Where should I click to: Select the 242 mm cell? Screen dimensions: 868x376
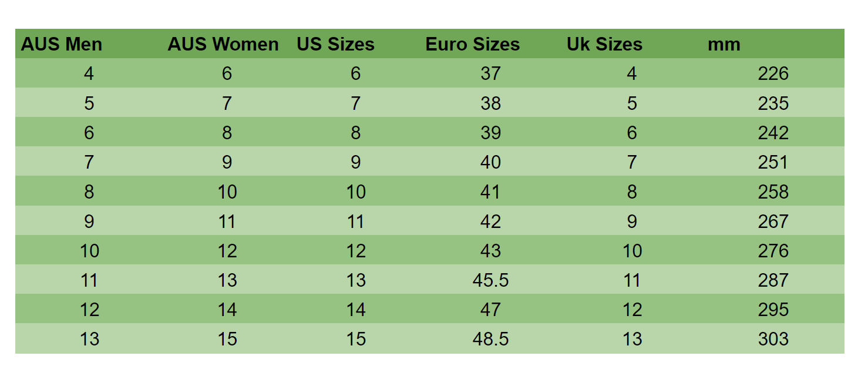(x=773, y=133)
